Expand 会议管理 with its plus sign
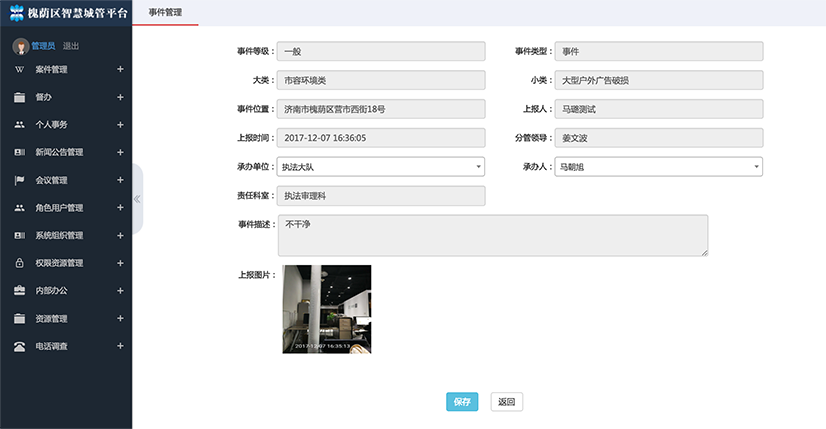826x429 pixels. [120, 180]
